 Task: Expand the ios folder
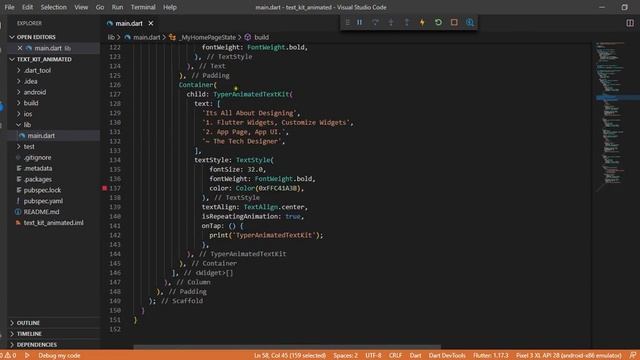(x=28, y=114)
